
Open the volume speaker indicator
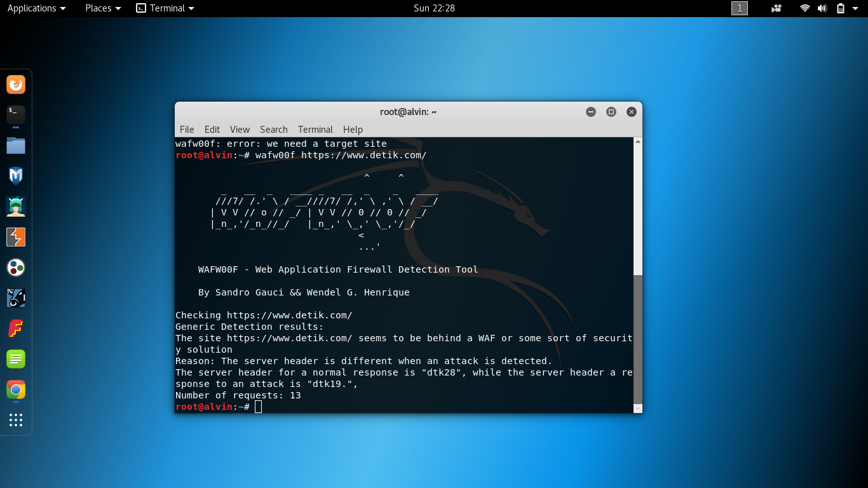(x=822, y=8)
